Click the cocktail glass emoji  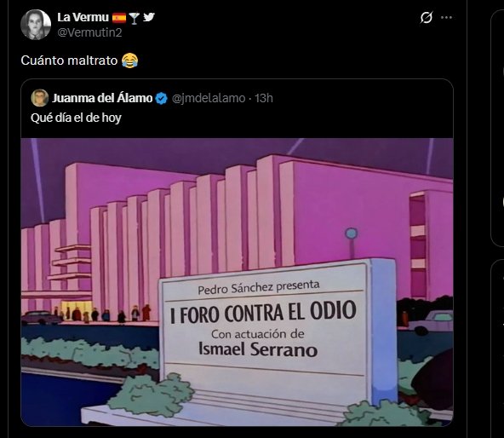[134, 18]
